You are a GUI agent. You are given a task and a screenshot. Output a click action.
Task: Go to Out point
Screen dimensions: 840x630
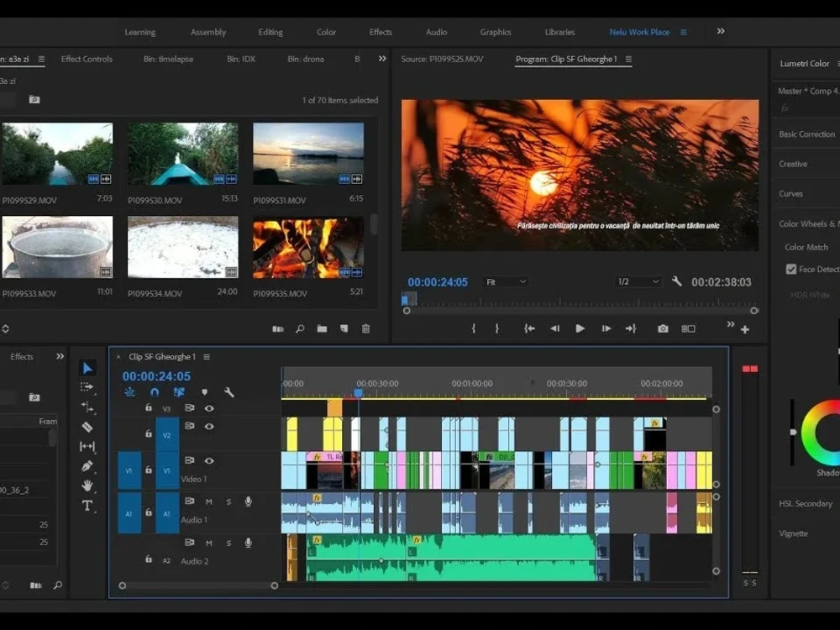pyautogui.click(x=631, y=328)
